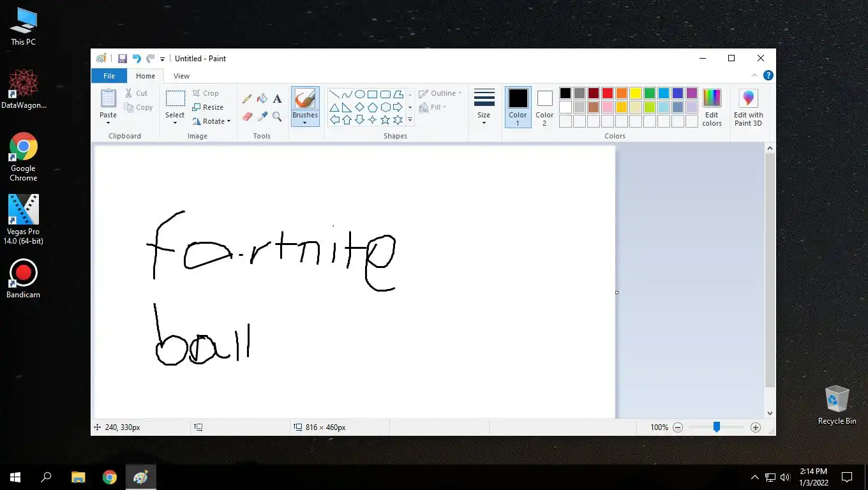The image size is (868, 490).
Task: Select the Eraser tool
Action: click(x=247, y=116)
